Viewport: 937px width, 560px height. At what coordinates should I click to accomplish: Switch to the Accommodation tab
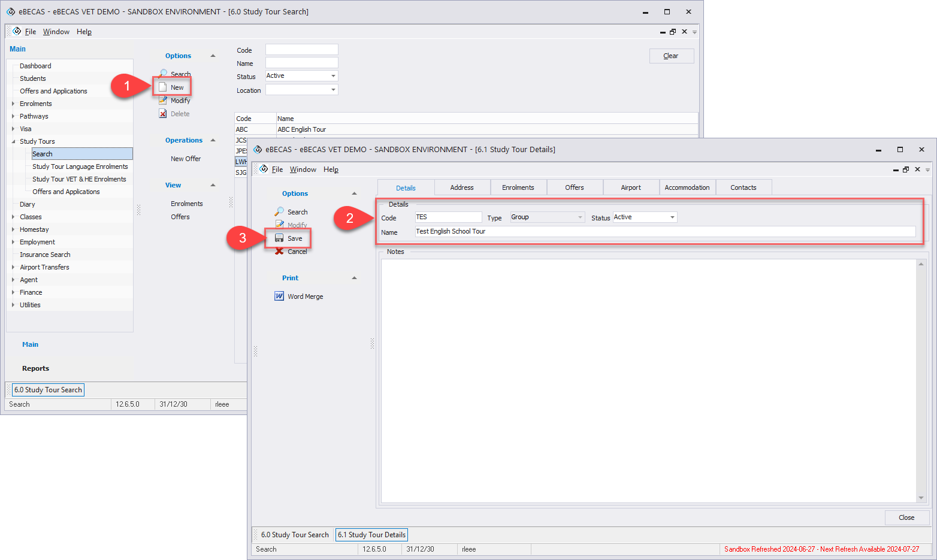(x=687, y=187)
